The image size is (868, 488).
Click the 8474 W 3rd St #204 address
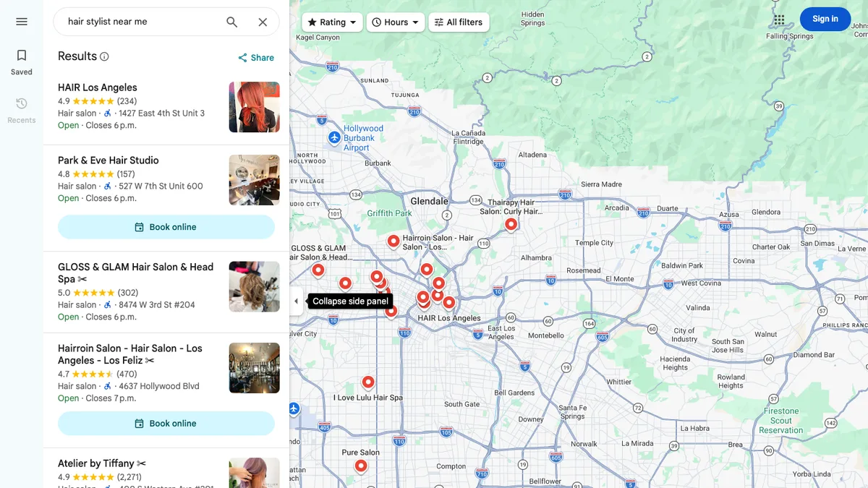[157, 305]
